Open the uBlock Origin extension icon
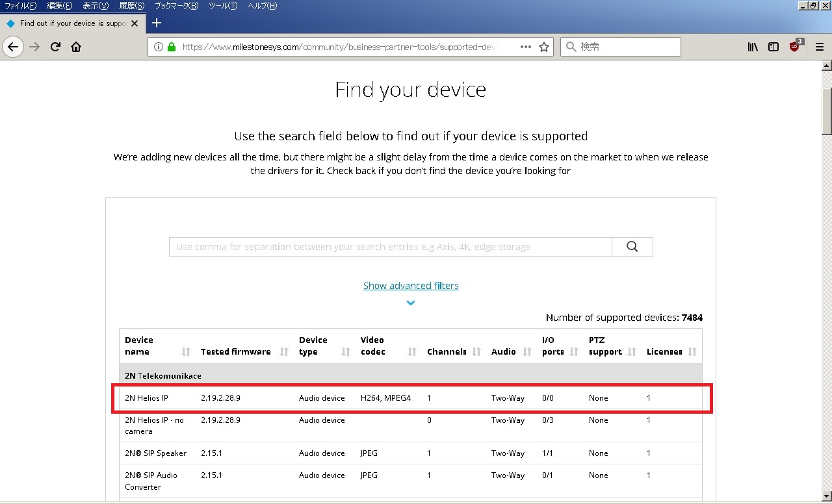Image resolution: width=832 pixels, height=504 pixels. 795,47
